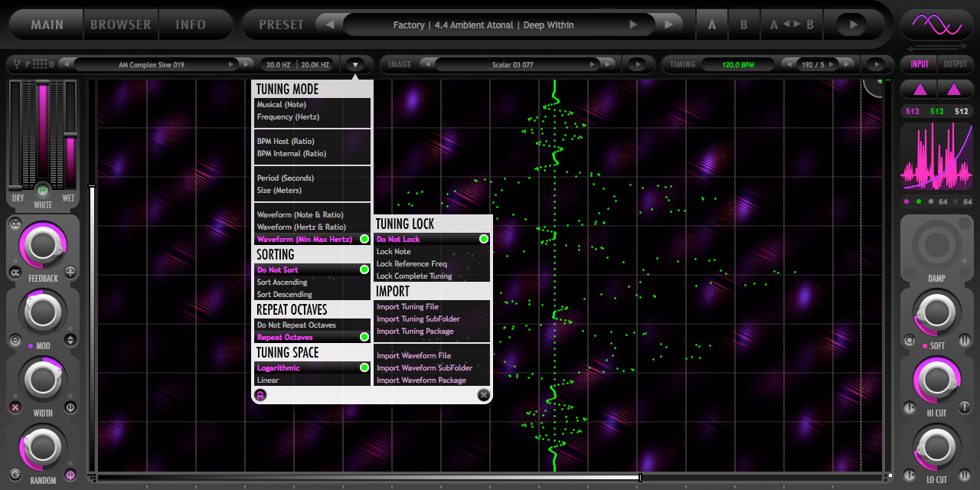980x490 pixels.
Task: Click Import Tuning SubFolder
Action: point(432,319)
